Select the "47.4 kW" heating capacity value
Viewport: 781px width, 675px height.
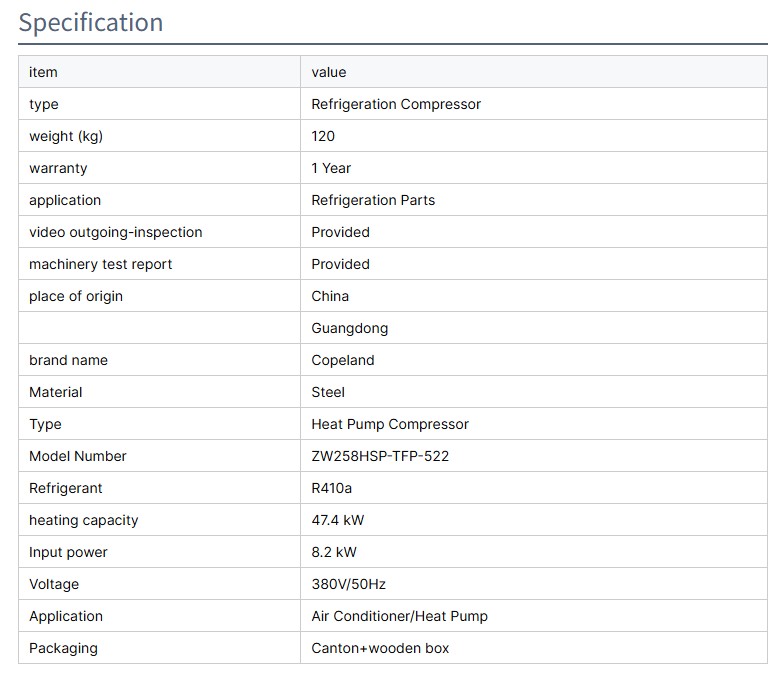339,520
